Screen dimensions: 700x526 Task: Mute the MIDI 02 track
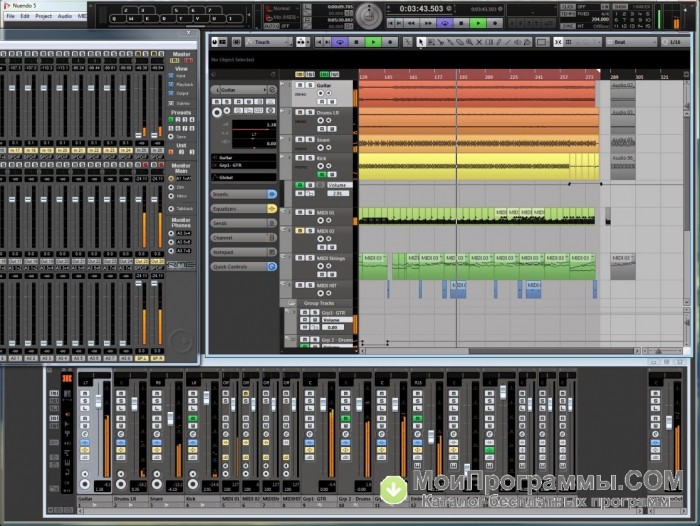[299, 230]
